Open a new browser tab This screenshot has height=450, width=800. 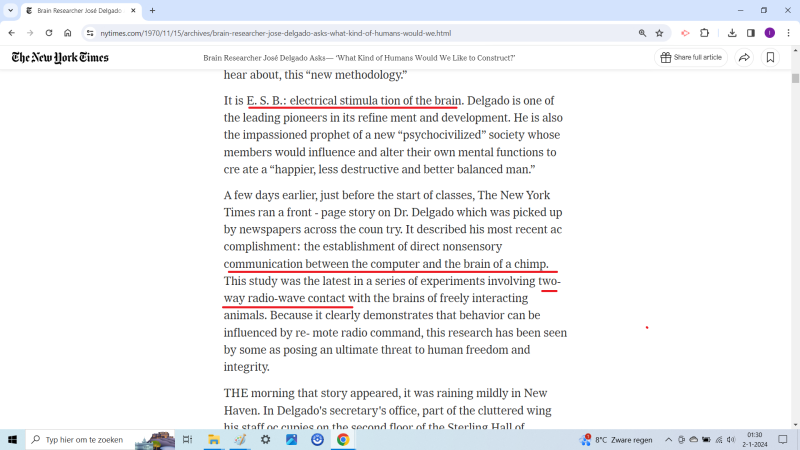pos(152,10)
